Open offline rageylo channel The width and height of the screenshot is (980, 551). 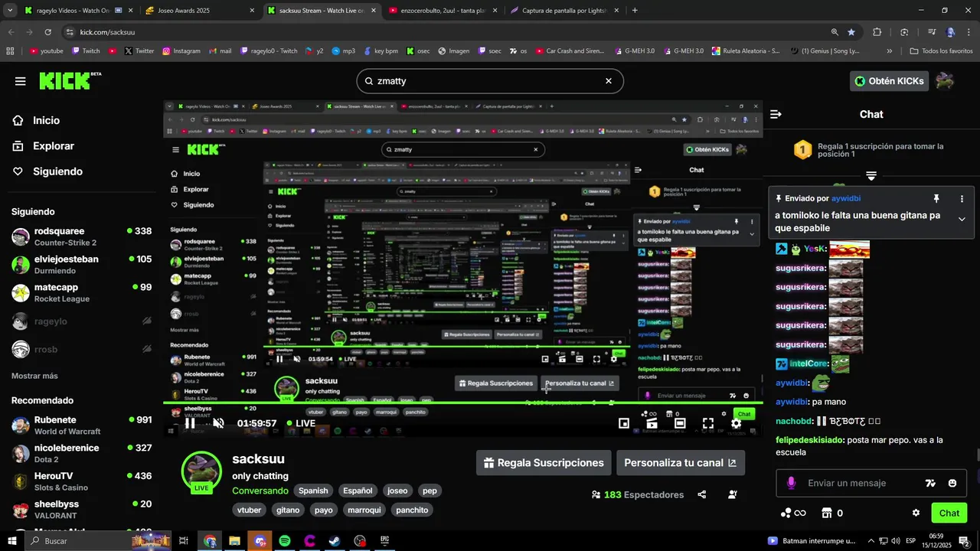(81, 321)
